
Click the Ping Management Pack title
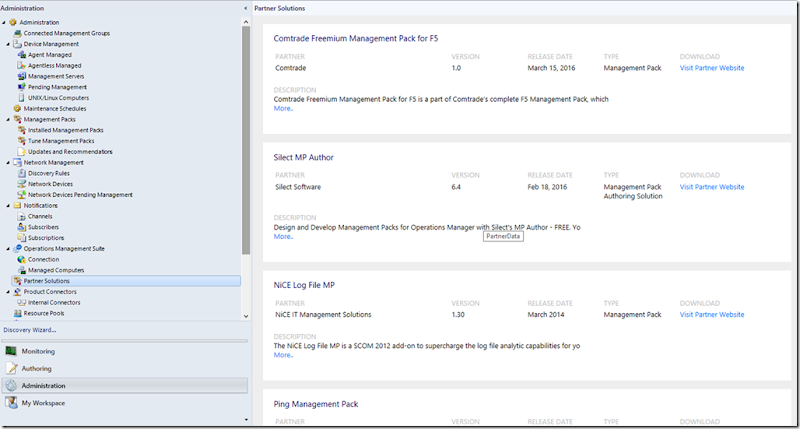[316, 403]
